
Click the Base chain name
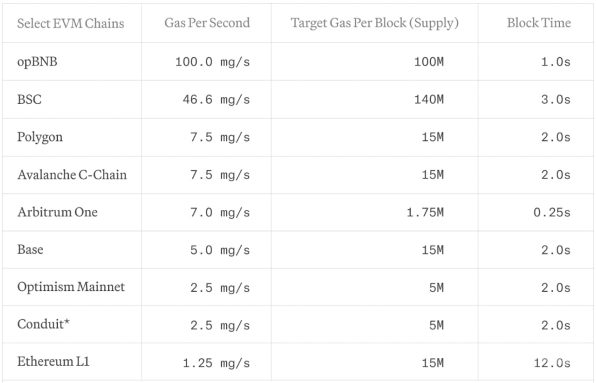[x=30, y=250]
